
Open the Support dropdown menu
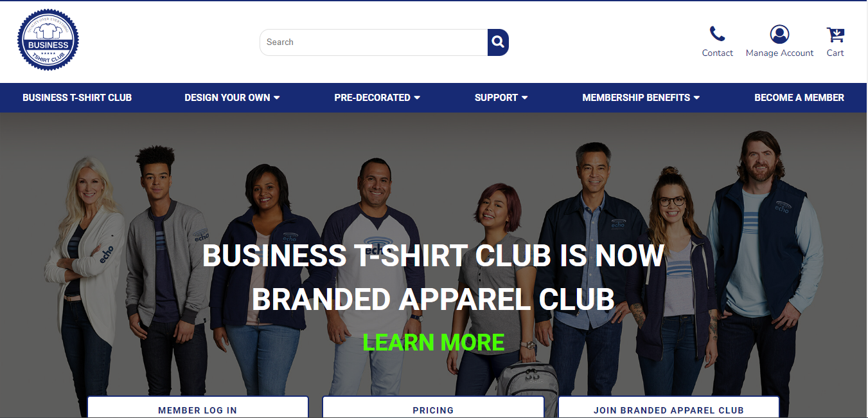(501, 98)
